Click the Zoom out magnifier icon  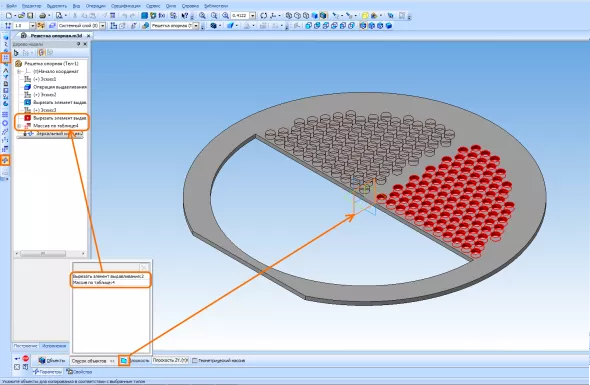(x=214, y=15)
